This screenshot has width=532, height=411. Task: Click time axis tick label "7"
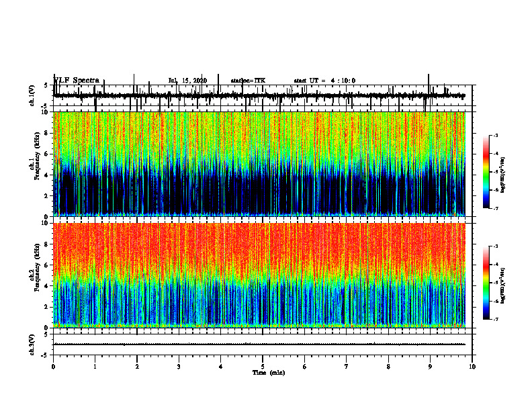[347, 367]
